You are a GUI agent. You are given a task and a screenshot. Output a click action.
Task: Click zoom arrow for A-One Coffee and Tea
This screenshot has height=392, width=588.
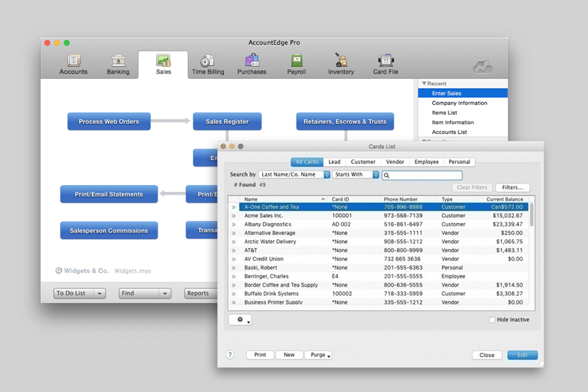click(x=233, y=207)
